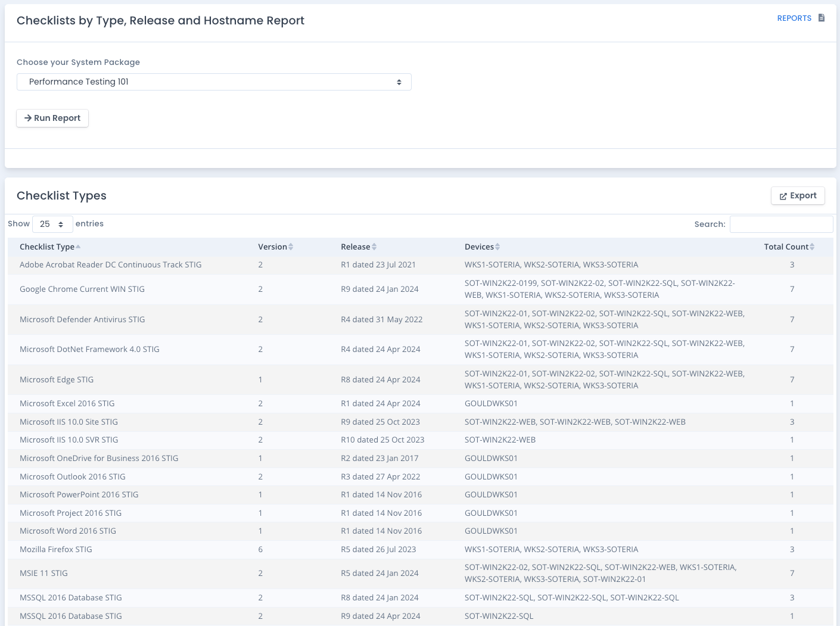
Task: Click the Reports document icon
Action: (822, 18)
